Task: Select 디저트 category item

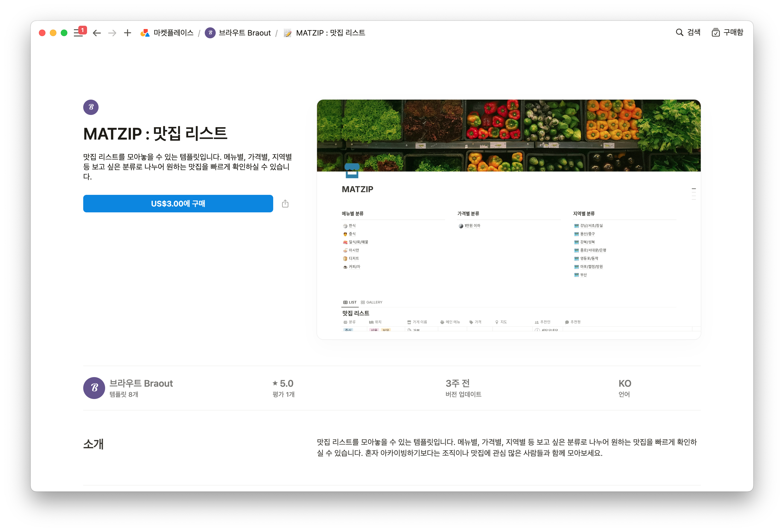Action: tap(351, 258)
